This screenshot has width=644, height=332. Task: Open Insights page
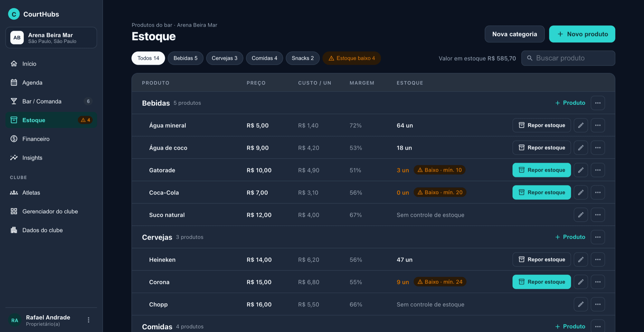51,158
